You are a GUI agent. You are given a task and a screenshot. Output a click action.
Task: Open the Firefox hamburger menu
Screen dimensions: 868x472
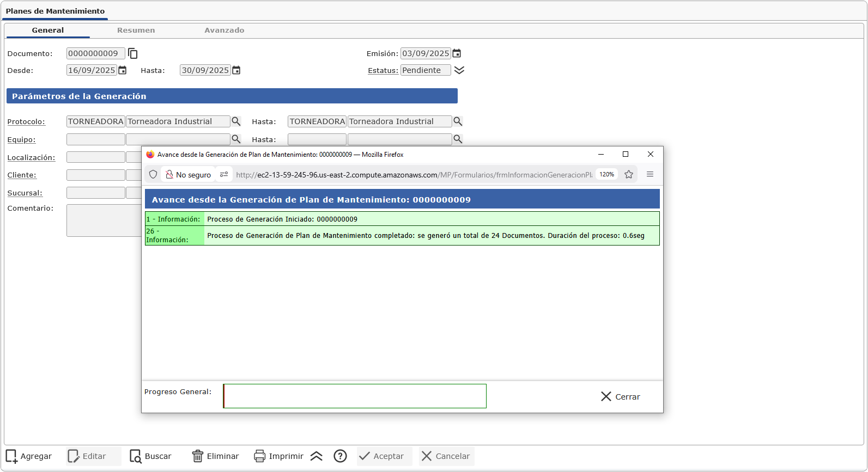tap(650, 175)
